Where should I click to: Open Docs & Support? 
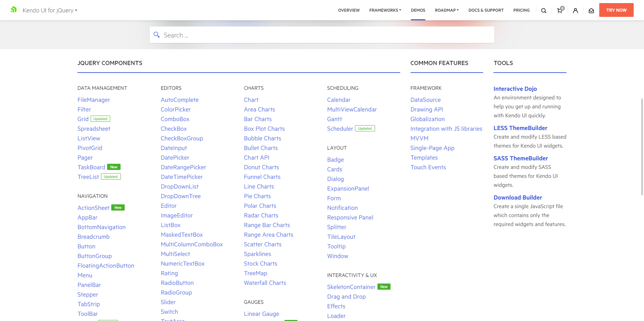(x=486, y=10)
